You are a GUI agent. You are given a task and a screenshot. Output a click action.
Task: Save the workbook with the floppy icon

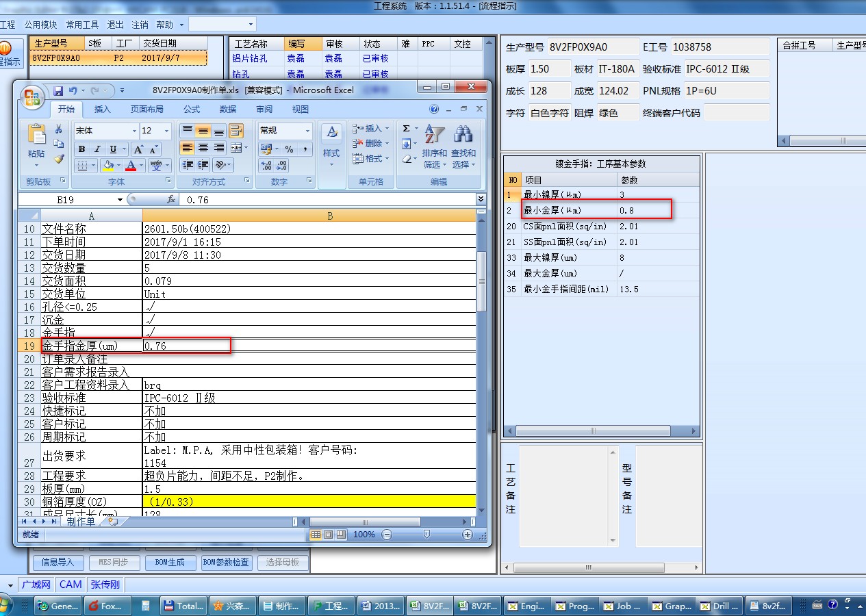pos(58,90)
